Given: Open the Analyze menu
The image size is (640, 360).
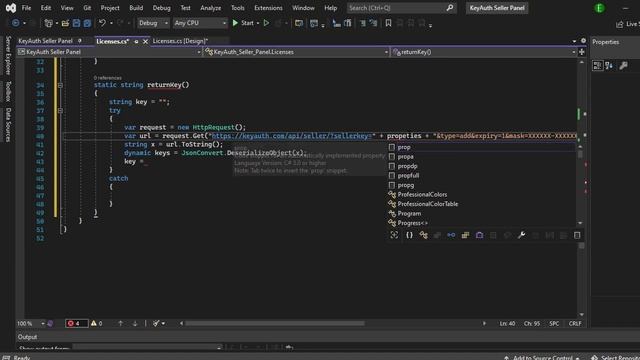Looking at the screenshot, I should [x=211, y=8].
